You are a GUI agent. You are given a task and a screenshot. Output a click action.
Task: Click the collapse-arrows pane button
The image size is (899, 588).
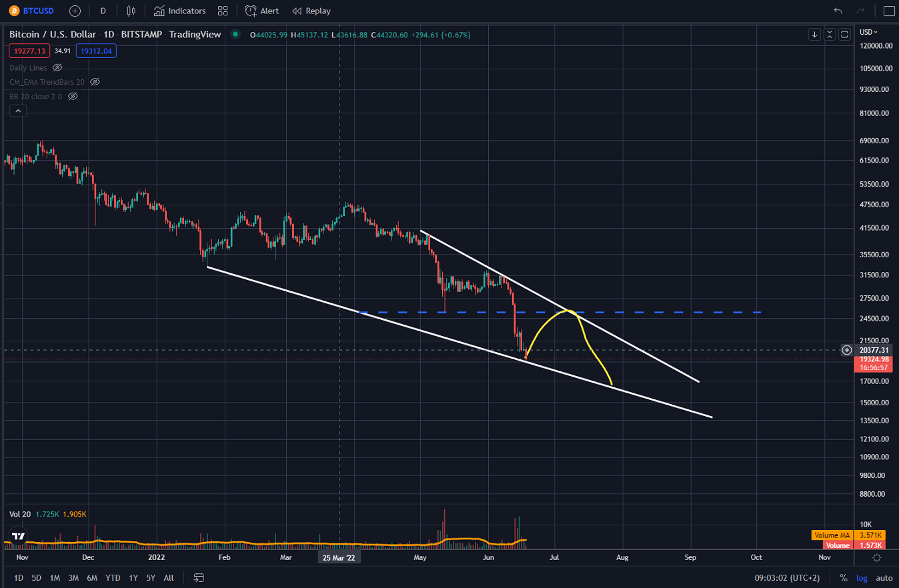(x=830, y=34)
